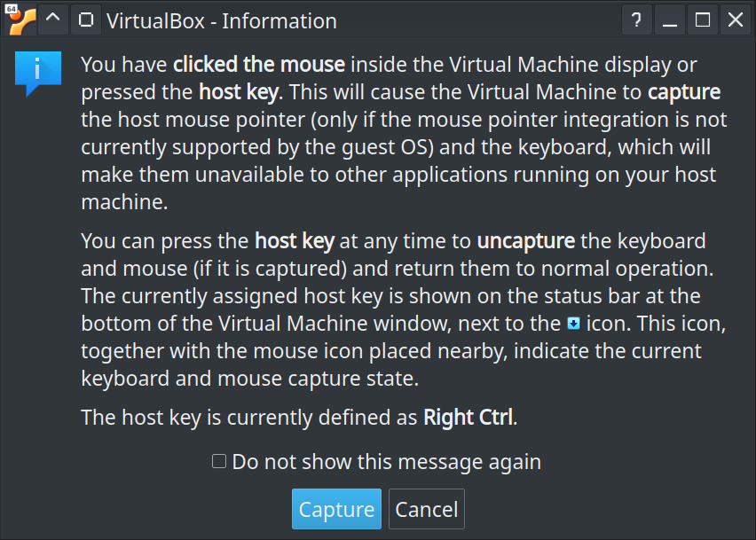Maximize the VirtualBox Information dialog
Screen dimensions: 756x540
pyautogui.click(x=703, y=20)
